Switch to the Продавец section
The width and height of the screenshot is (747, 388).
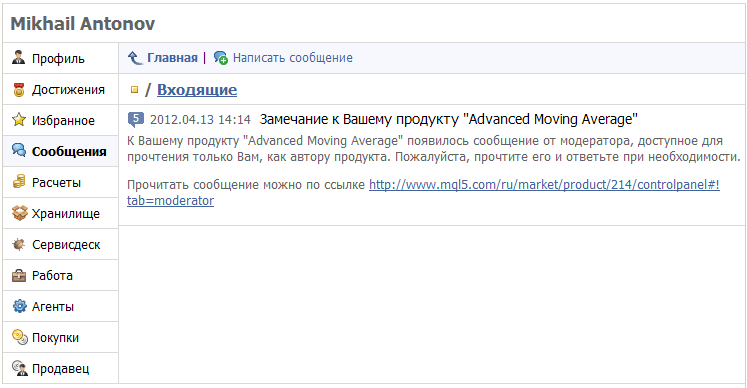click(61, 368)
